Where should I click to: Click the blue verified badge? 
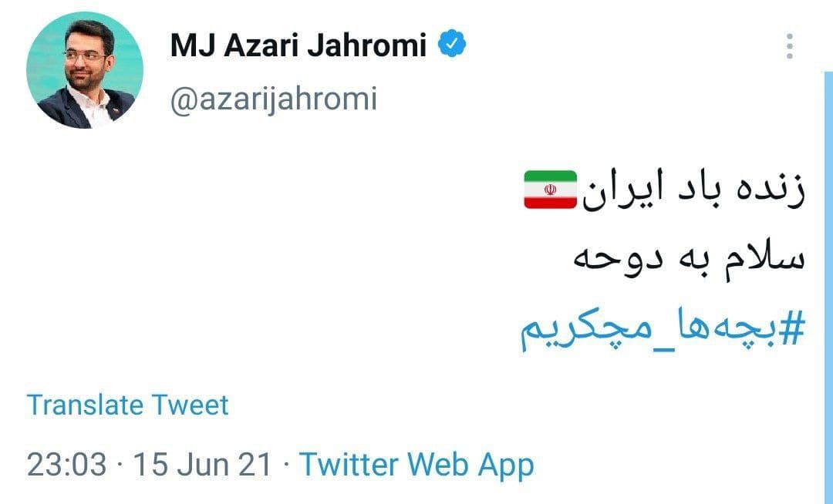point(451,46)
